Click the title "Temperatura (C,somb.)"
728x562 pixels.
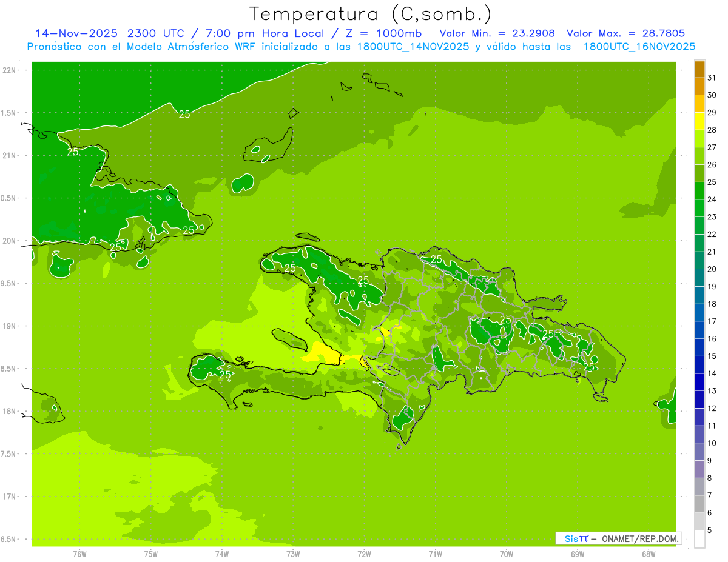click(370, 14)
